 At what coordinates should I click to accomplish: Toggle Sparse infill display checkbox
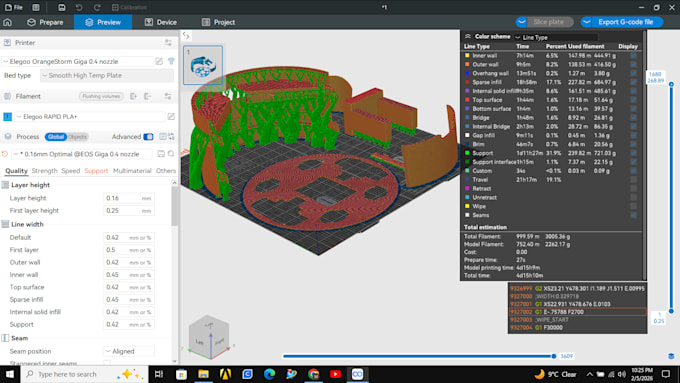click(634, 82)
